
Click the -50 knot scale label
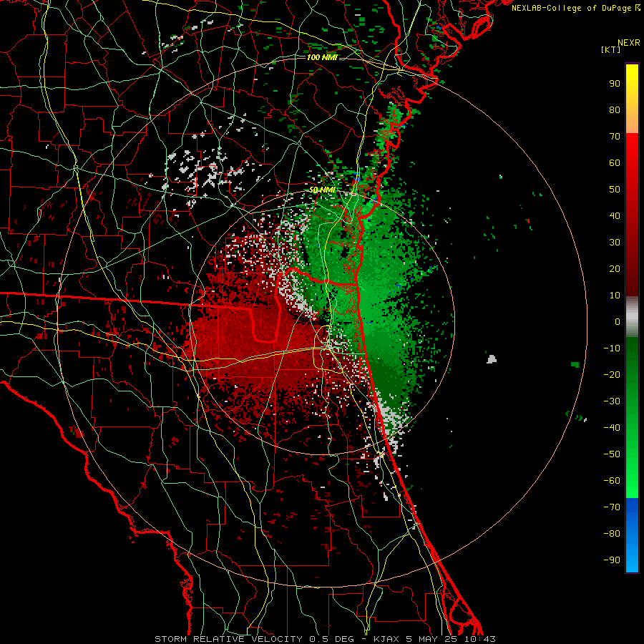612,454
